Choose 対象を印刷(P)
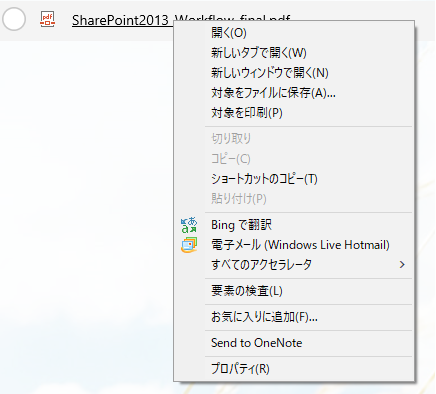Screen dimensions: 436x394 pyautogui.click(x=293, y=113)
